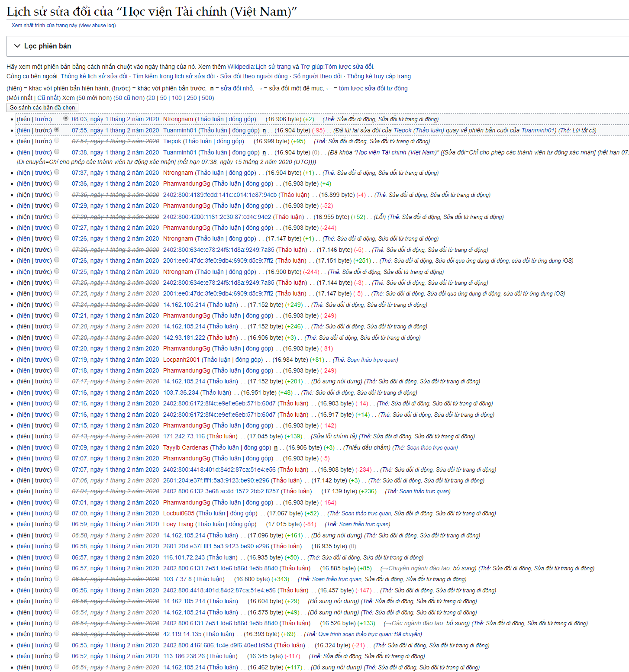629x672 pixels.
Task: Open contributions of IP 103.7.37.8
Action: [177, 579]
